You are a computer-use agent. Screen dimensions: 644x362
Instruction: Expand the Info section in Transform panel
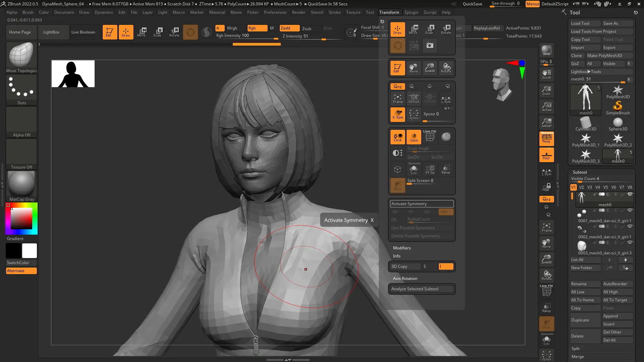click(x=396, y=256)
